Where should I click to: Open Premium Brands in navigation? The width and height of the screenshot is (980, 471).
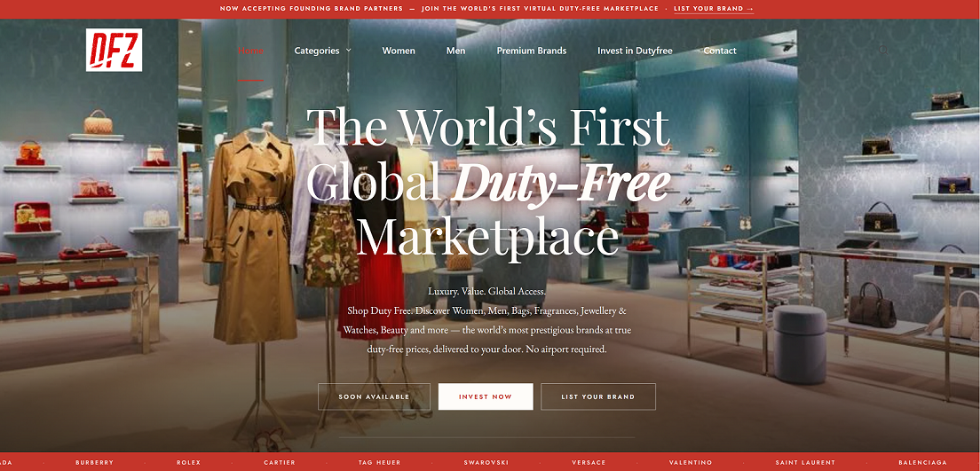click(531, 51)
